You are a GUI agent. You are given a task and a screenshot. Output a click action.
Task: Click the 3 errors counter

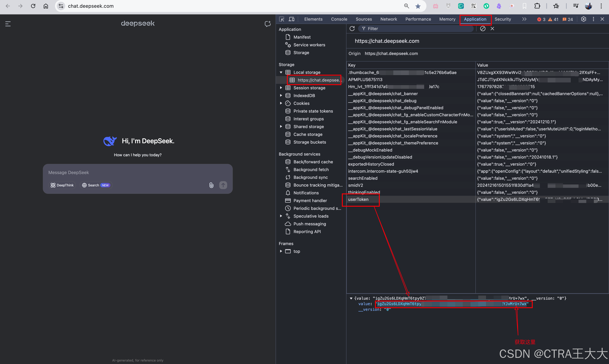[541, 19]
